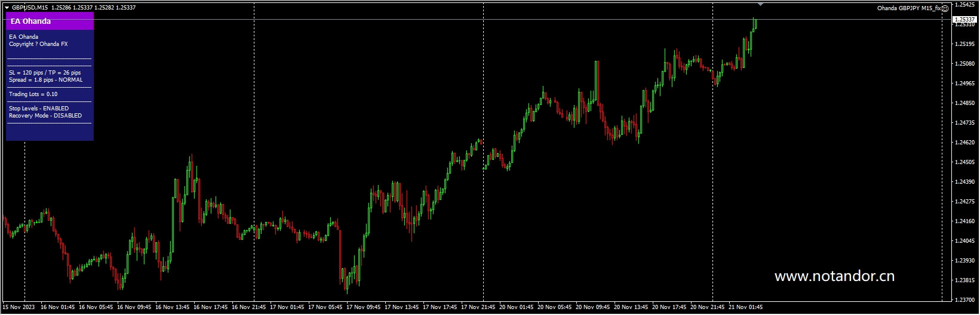980x315 pixels.
Task: Click the open value 1.25286 in the title
Action: (61, 8)
